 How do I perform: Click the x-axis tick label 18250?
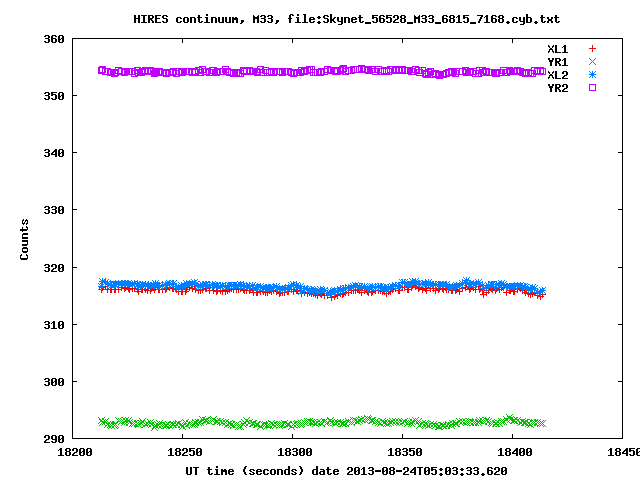pos(184,452)
